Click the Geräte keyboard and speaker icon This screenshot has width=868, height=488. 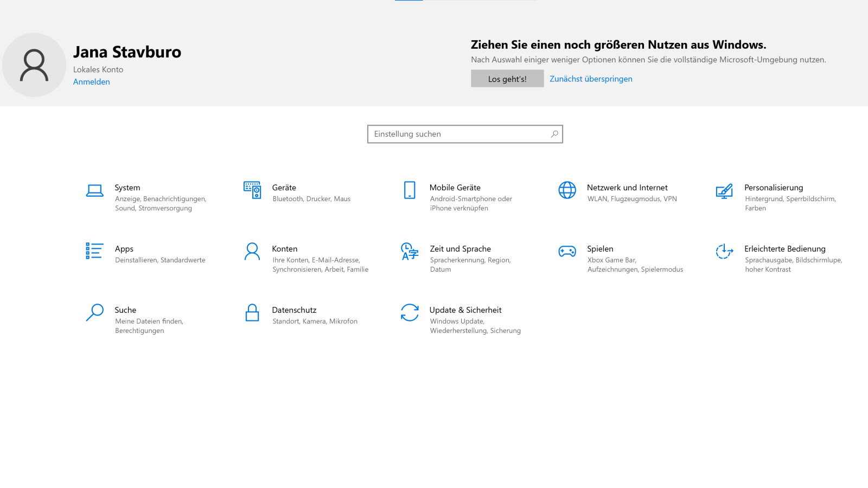coord(252,190)
